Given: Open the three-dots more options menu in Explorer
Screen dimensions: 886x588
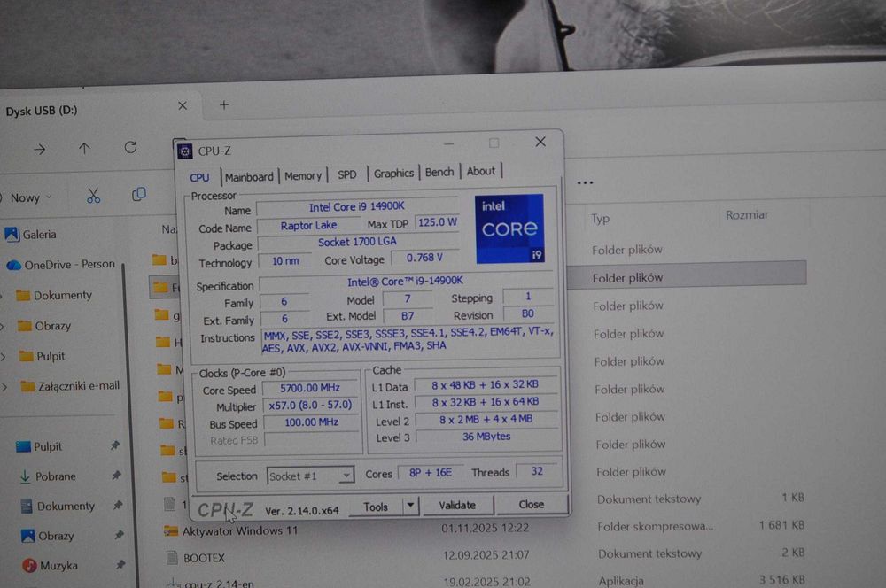Looking at the screenshot, I should [585, 182].
